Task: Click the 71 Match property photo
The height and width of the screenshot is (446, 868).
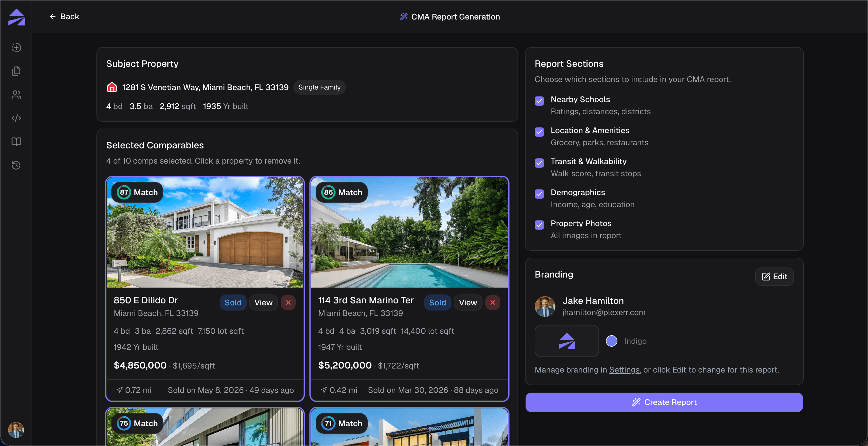Action: (x=409, y=427)
